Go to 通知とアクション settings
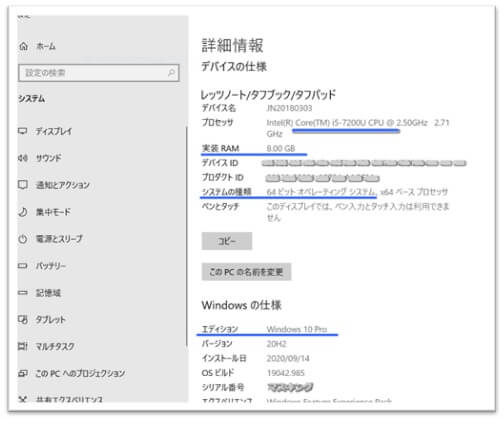The image size is (504, 421). pyautogui.click(x=63, y=185)
